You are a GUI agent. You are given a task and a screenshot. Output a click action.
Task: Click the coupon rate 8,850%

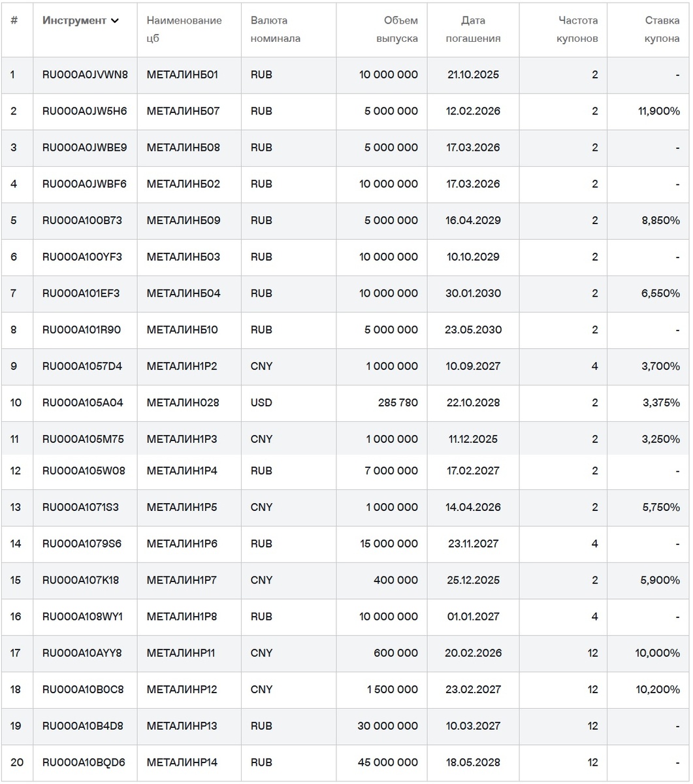661,221
